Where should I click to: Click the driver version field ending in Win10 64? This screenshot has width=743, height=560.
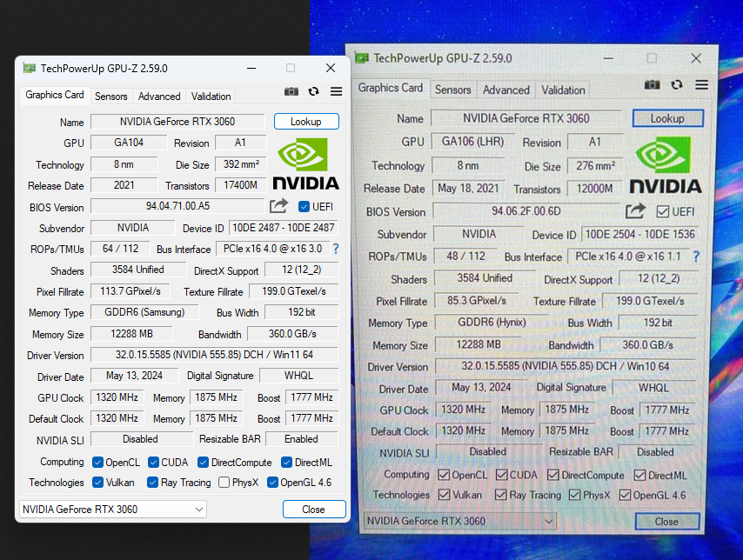click(x=566, y=366)
